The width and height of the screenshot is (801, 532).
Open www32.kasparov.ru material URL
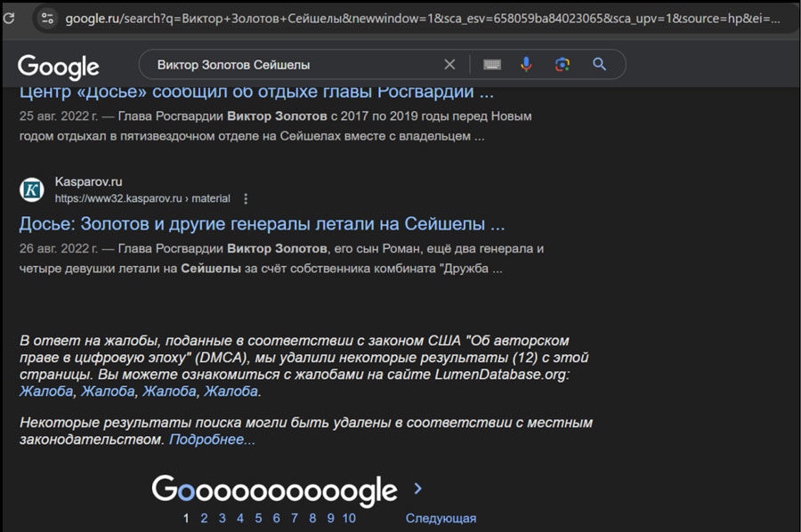click(x=142, y=198)
